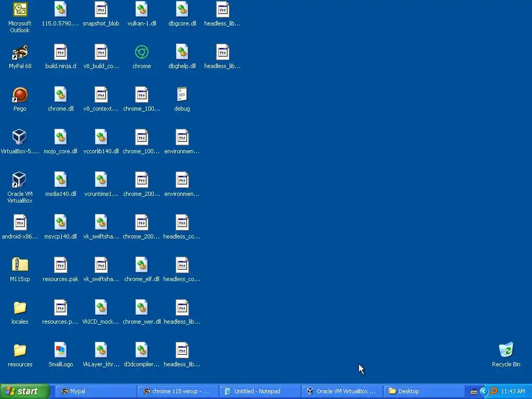532x399 pixels.
Task: Open the Windows start menu
Action: coord(25,391)
